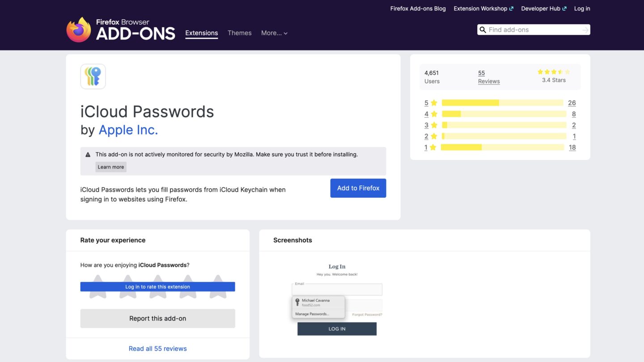Click the Learn more button
This screenshot has width=644, height=362.
pyautogui.click(x=110, y=167)
